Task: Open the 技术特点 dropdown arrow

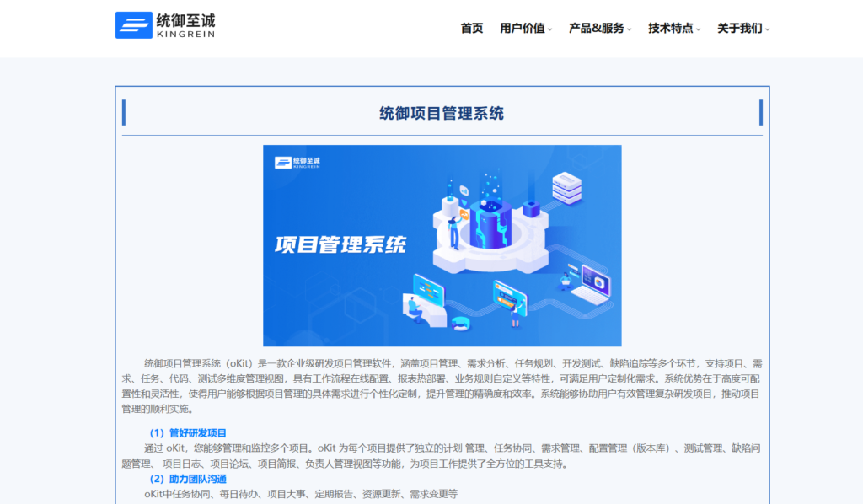Action: pyautogui.click(x=698, y=28)
